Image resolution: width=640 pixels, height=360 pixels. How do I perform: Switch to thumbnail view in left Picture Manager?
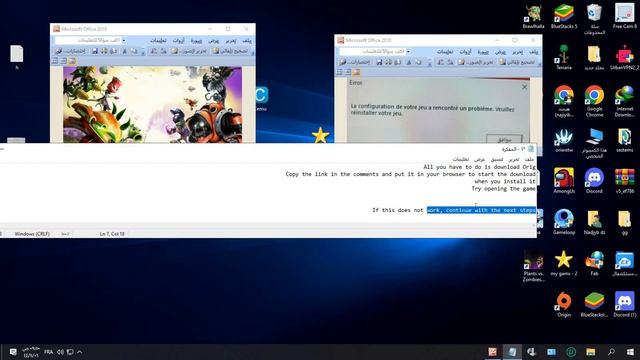[55, 61]
